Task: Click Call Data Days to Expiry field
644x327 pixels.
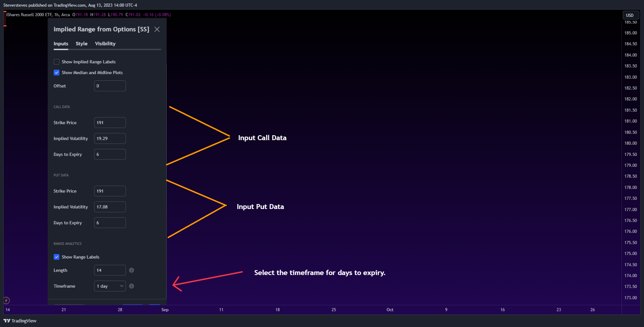Action: [x=110, y=154]
